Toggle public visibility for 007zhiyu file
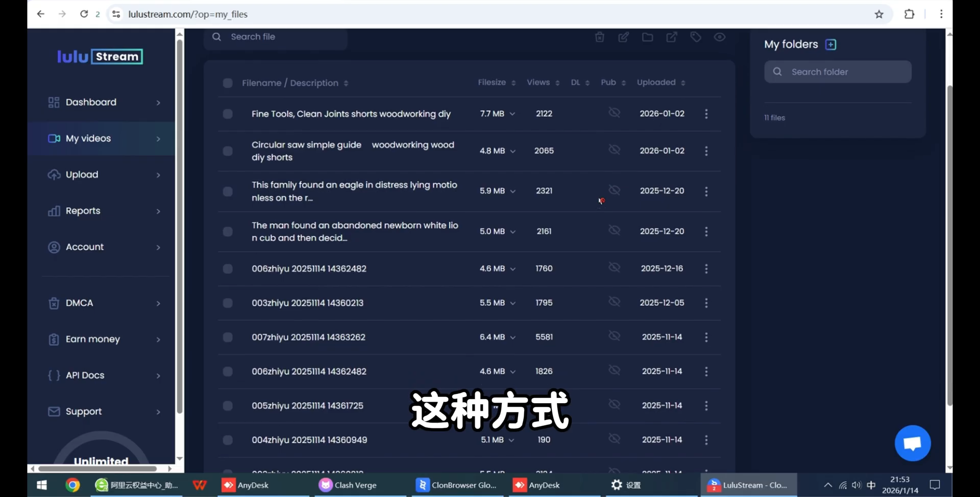 [x=615, y=336]
